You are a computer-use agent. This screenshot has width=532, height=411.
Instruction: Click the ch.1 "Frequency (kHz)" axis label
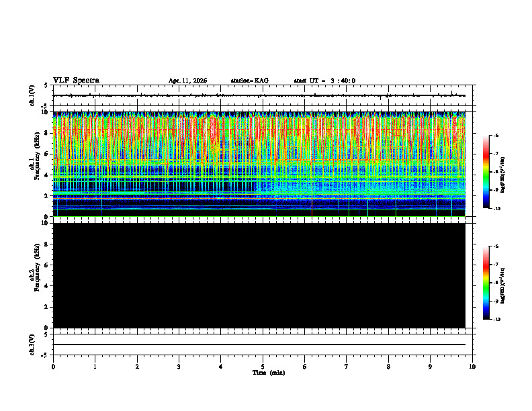(37, 154)
